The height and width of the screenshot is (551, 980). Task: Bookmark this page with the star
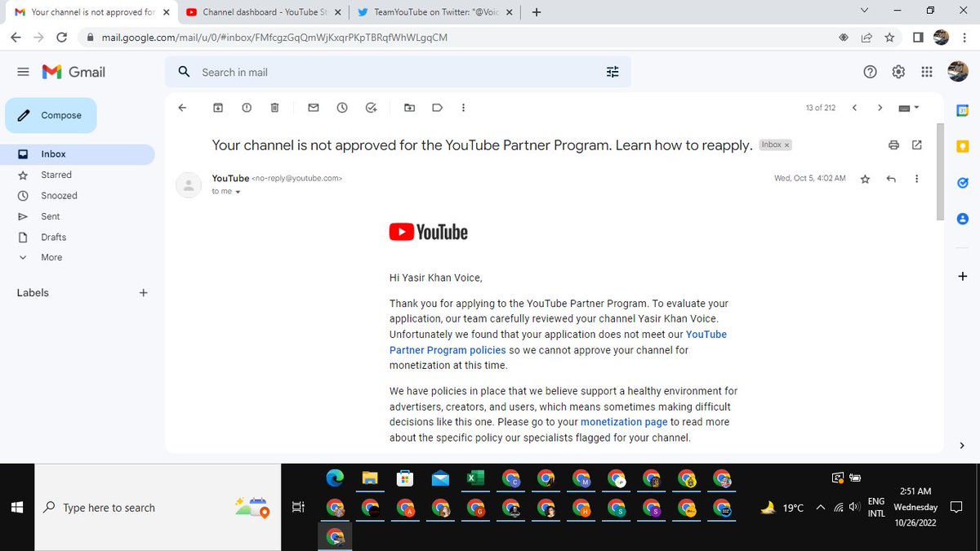point(889,38)
